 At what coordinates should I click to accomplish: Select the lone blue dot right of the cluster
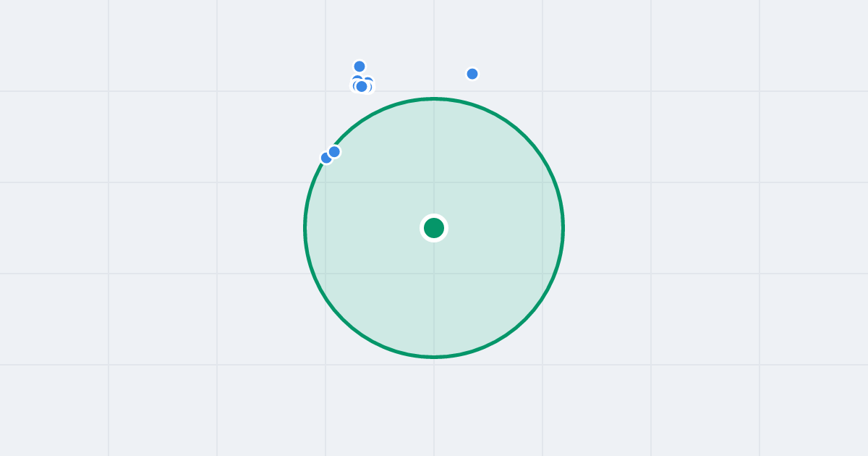tap(472, 74)
